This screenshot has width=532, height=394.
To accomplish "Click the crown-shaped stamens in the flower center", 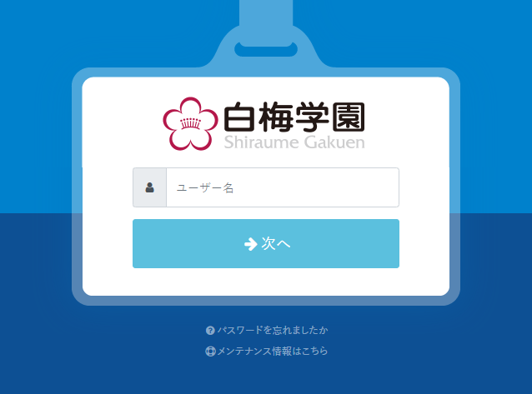I will (x=190, y=122).
